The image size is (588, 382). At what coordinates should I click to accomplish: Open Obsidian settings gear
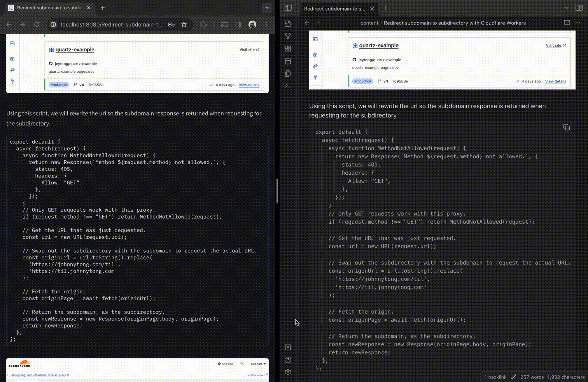point(288,372)
